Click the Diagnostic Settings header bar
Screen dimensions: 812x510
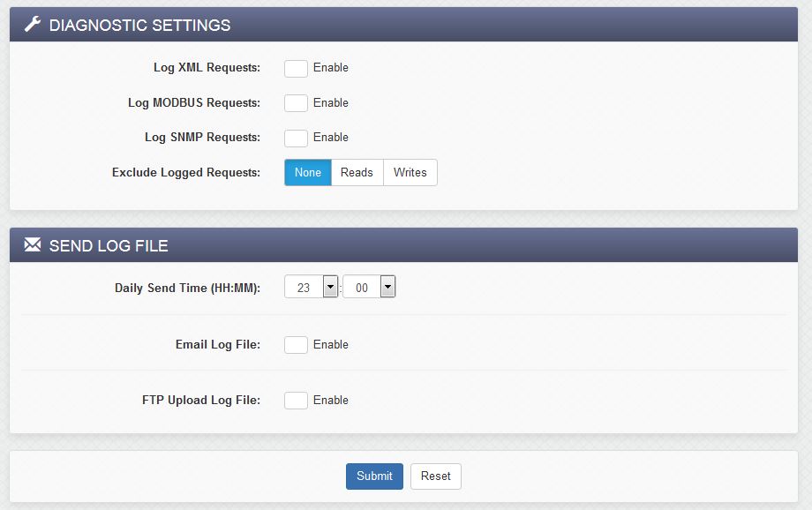[x=406, y=25]
